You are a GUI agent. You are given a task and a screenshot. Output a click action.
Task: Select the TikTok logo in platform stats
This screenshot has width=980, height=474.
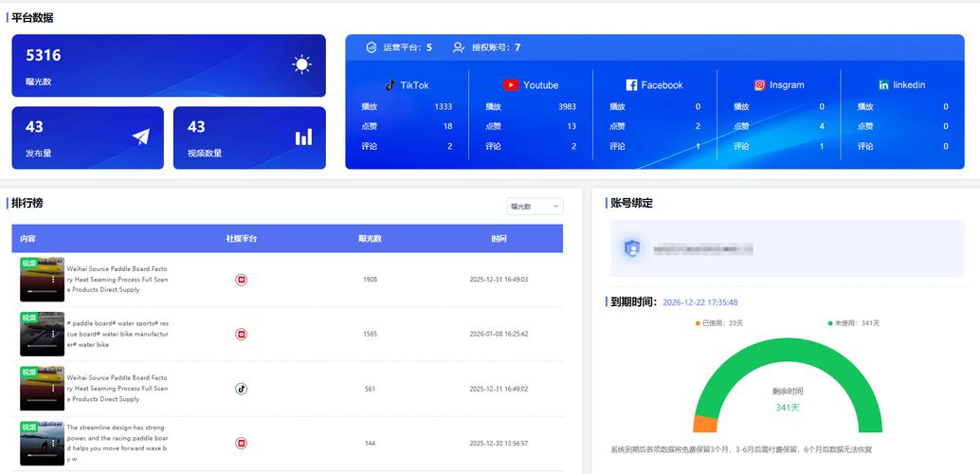pos(390,85)
